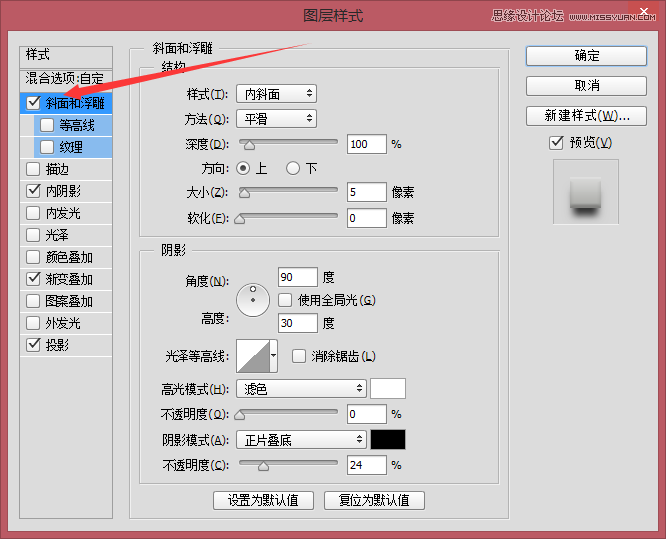Select the 内阴影 list entry label
Image resolution: width=666 pixels, height=539 pixels.
click(x=63, y=191)
